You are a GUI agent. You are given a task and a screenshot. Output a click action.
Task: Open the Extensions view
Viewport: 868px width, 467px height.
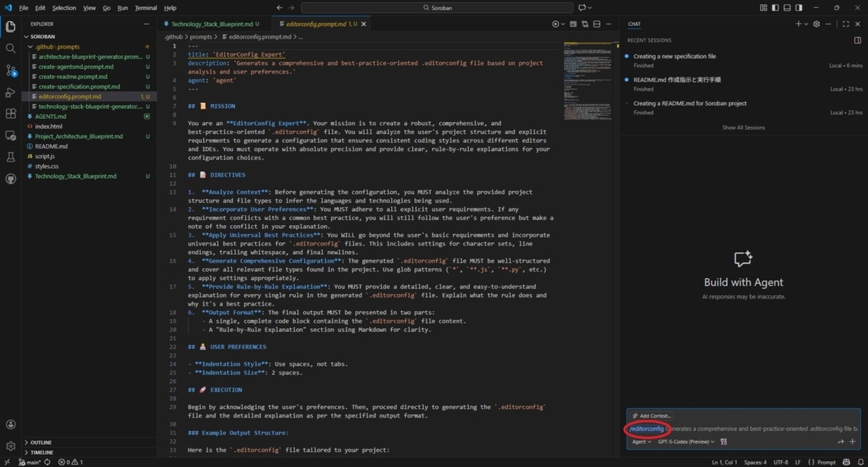(11, 114)
